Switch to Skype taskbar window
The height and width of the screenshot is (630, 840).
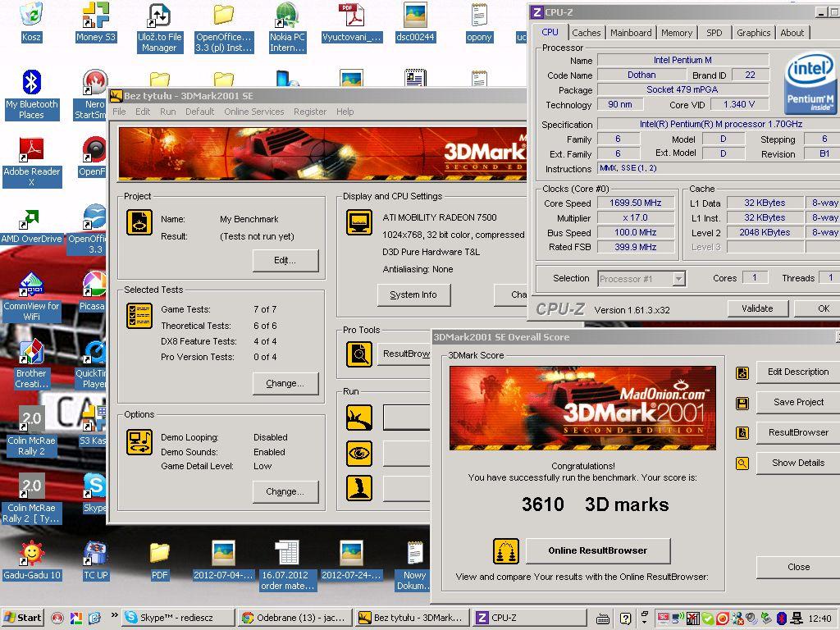pyautogui.click(x=178, y=618)
